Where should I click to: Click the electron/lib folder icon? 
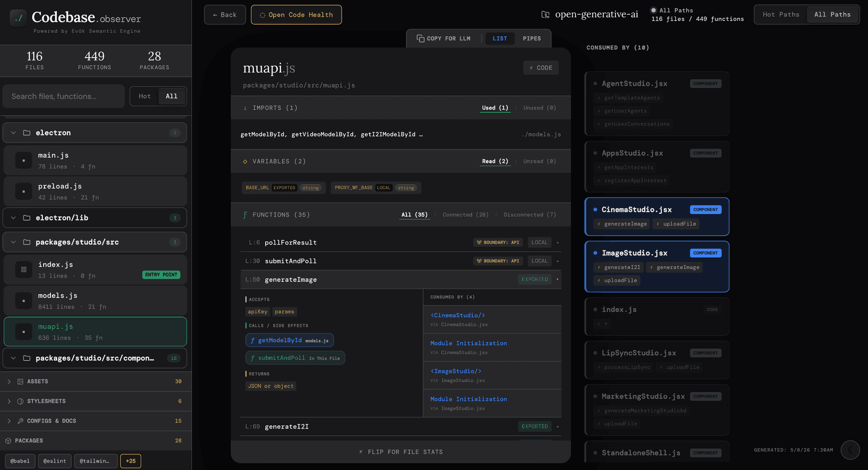click(27, 218)
